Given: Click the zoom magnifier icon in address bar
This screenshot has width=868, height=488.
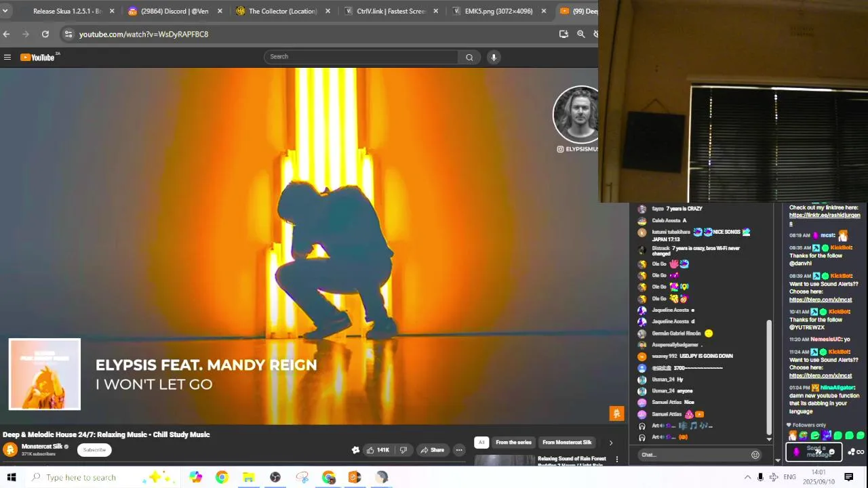Looking at the screenshot, I should (581, 34).
